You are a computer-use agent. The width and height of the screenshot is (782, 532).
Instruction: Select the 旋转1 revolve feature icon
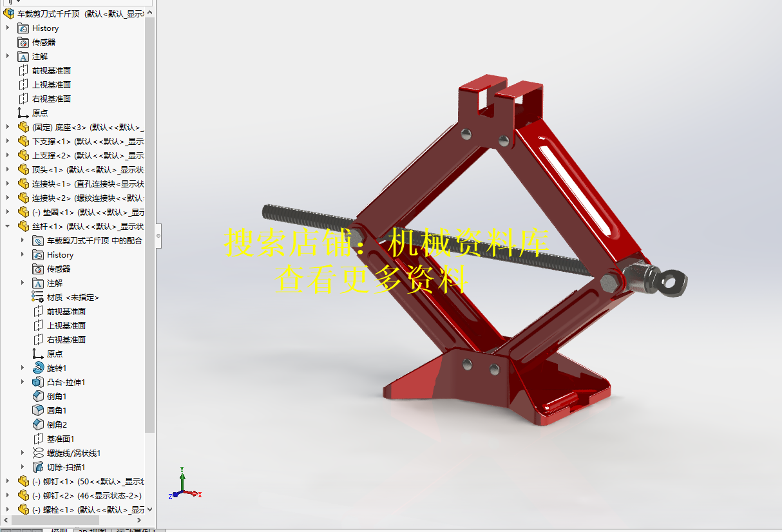coord(38,368)
